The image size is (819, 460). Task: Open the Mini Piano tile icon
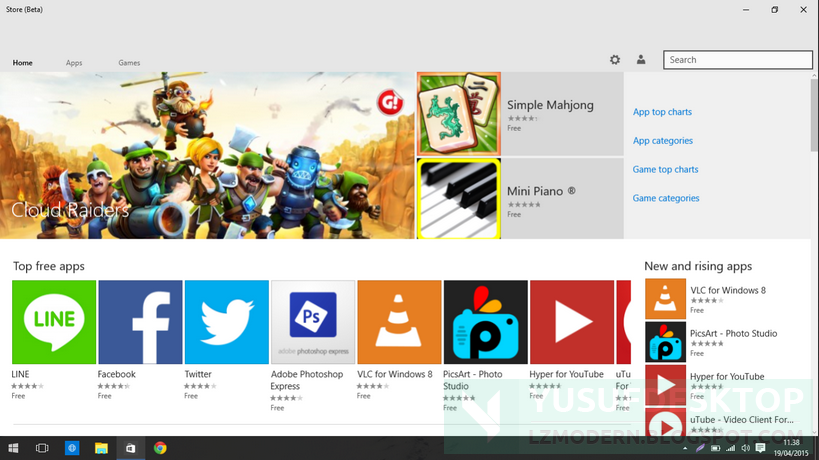point(459,199)
